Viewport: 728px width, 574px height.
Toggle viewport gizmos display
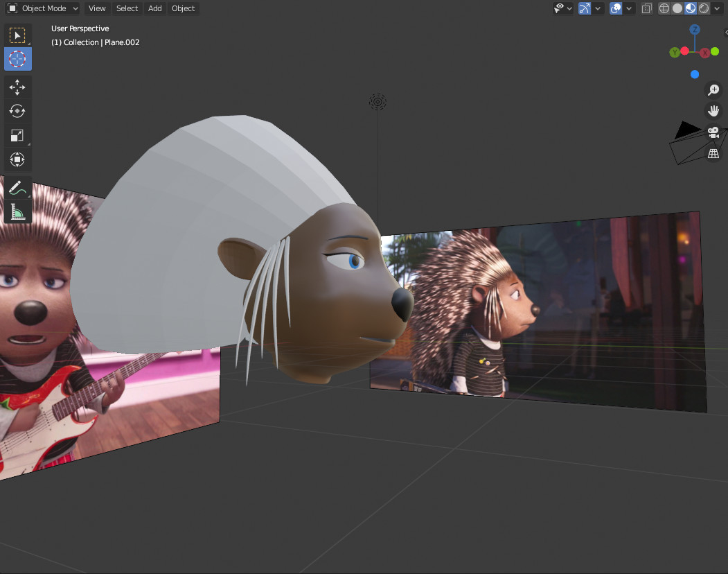[585, 8]
